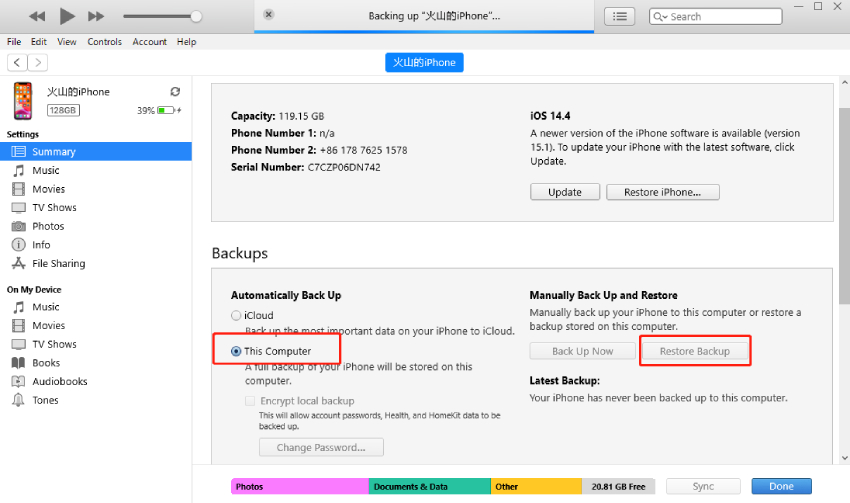Open the Help menu
Image resolution: width=850 pixels, height=503 pixels.
point(186,42)
